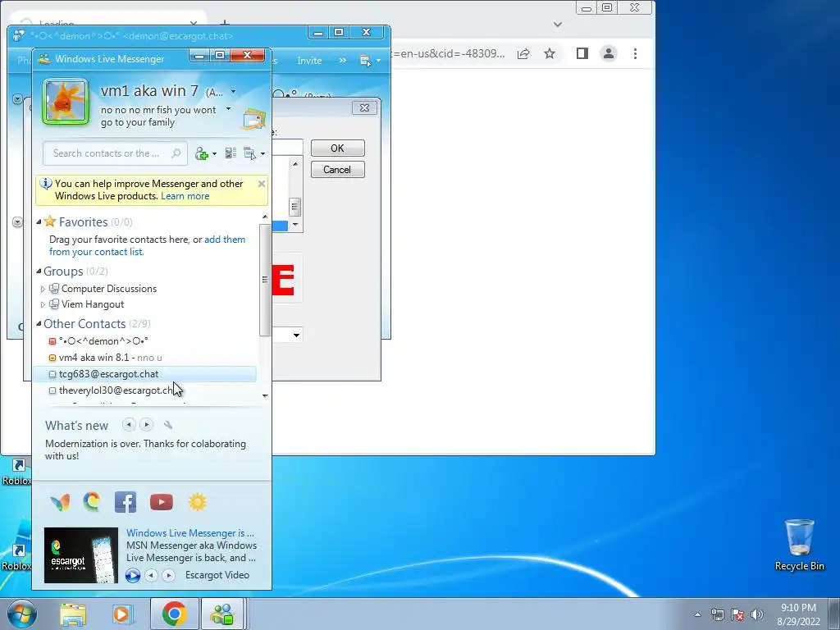The height and width of the screenshot is (630, 840).
Task: Click the Escargot swirl icon
Action: pos(92,502)
